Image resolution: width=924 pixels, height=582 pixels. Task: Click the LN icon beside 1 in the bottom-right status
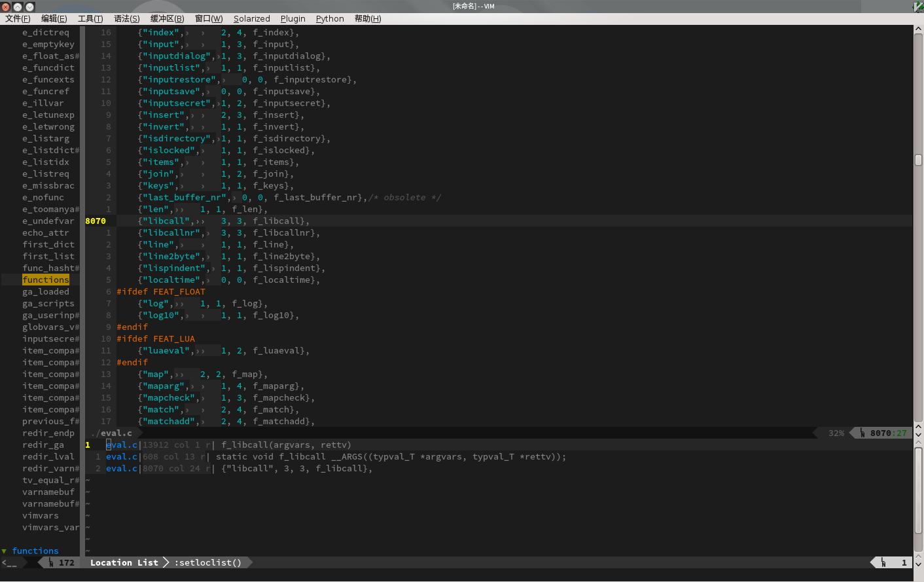coord(883,563)
